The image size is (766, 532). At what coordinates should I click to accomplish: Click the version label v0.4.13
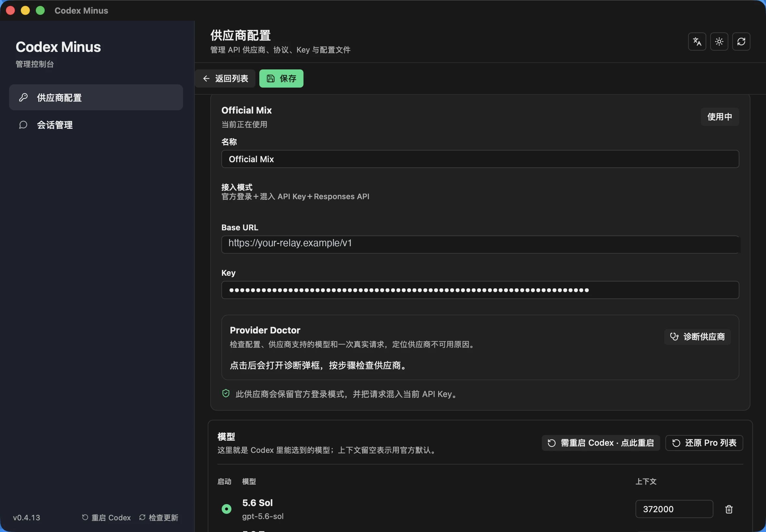tap(26, 518)
